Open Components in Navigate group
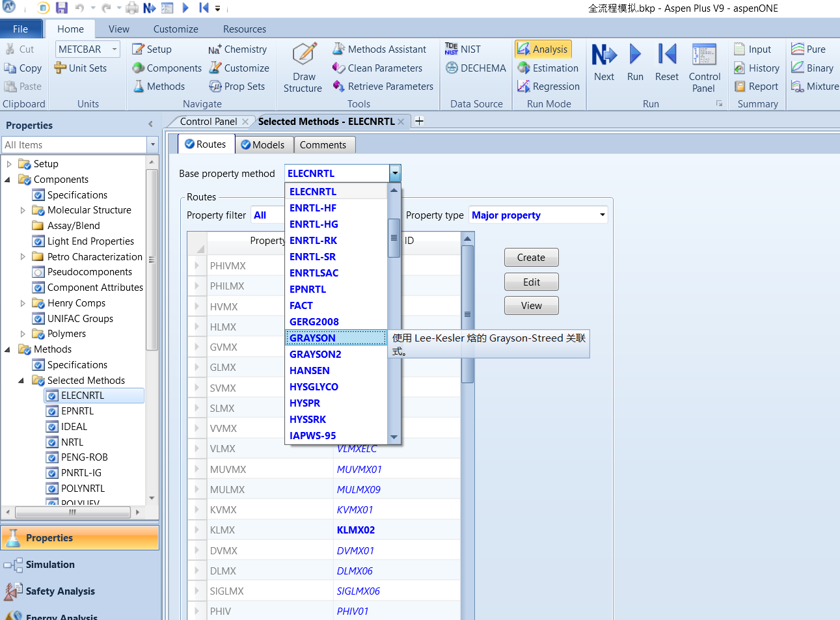 pos(167,68)
